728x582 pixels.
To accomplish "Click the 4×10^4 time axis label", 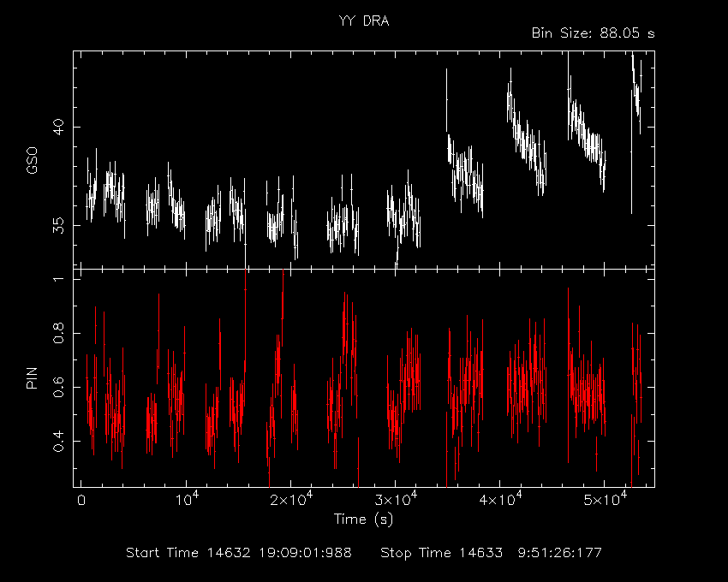I will point(500,499).
